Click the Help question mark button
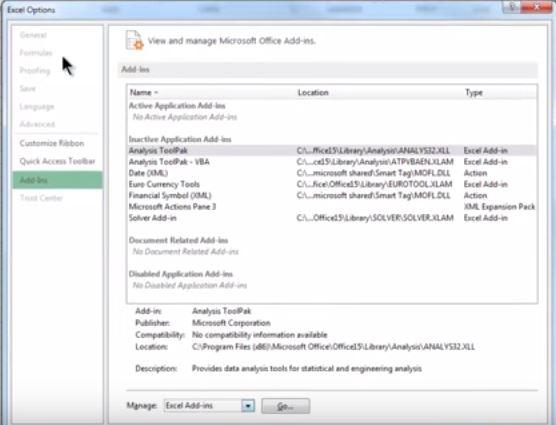556x425 pixels. tap(511, 6)
